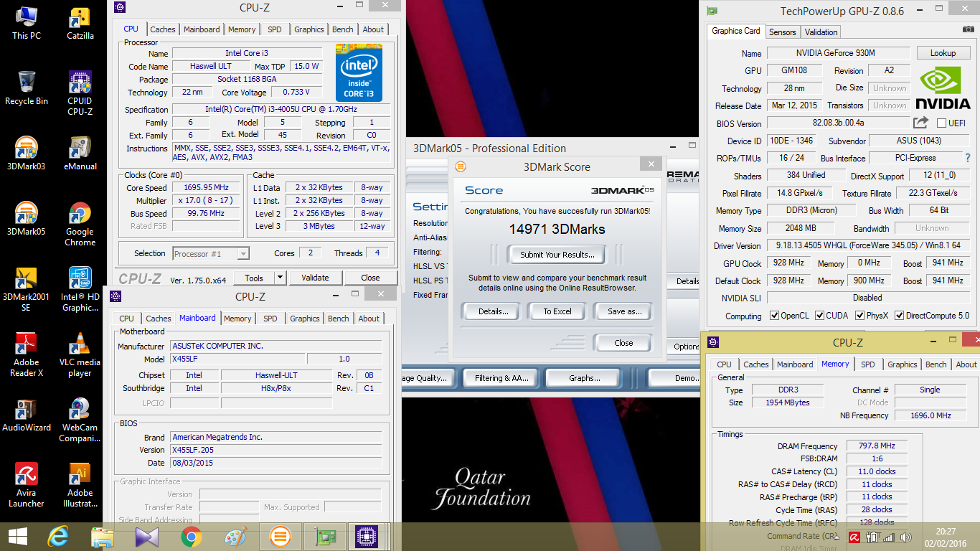Image resolution: width=980 pixels, height=551 pixels.
Task: Click Details button in 3DMark Score dialog
Action: (x=493, y=311)
